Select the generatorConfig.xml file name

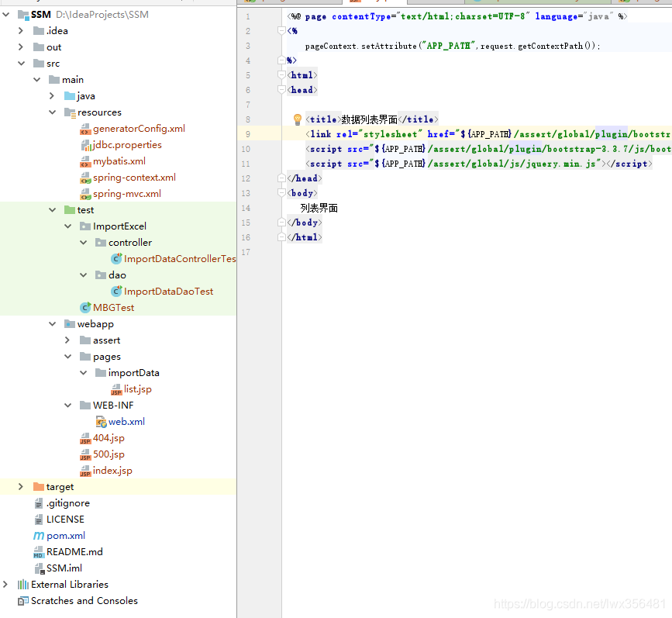click(139, 128)
